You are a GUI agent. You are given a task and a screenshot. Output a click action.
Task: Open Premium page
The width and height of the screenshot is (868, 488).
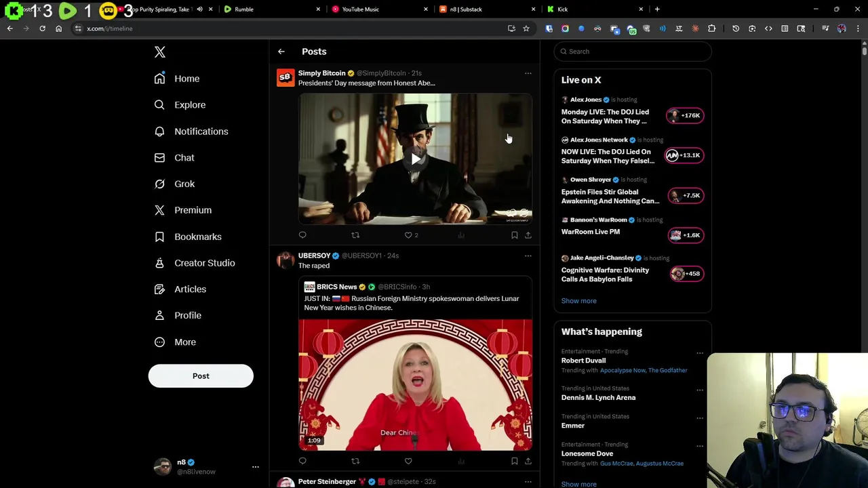183,210
